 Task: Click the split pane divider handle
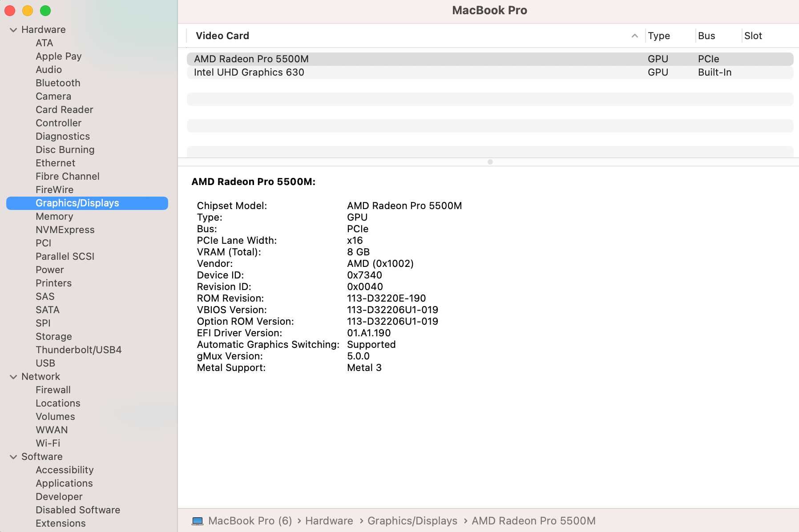coord(490,162)
